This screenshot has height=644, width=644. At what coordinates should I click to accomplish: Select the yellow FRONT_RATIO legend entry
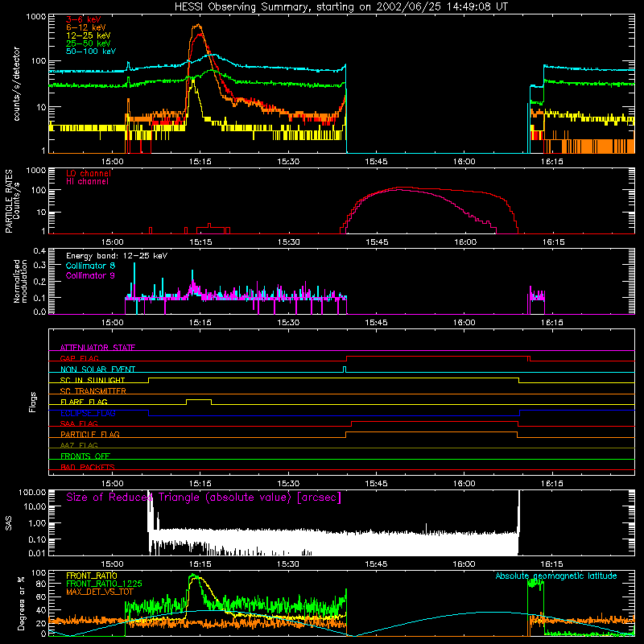pos(92,576)
